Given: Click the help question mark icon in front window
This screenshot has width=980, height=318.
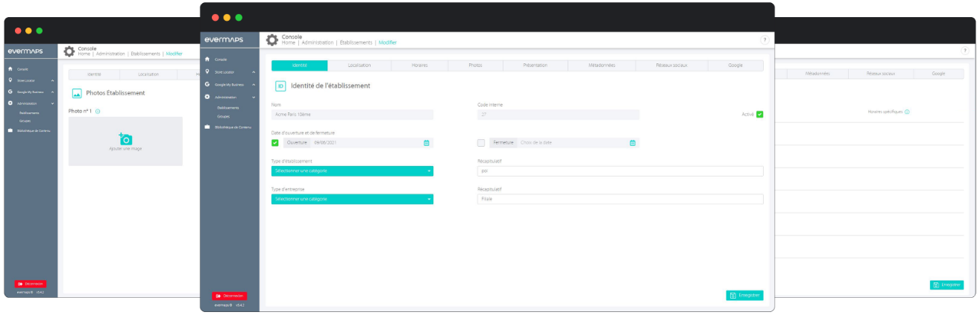Looking at the screenshot, I should [x=764, y=40].
